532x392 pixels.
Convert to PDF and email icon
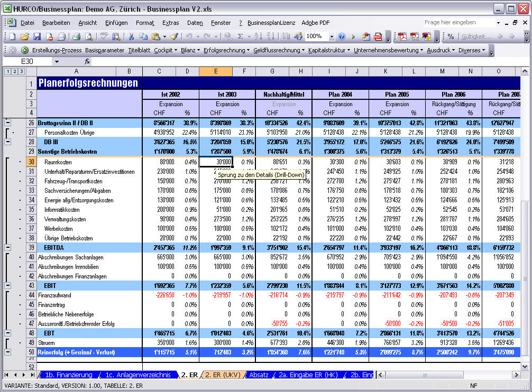click(x=415, y=36)
